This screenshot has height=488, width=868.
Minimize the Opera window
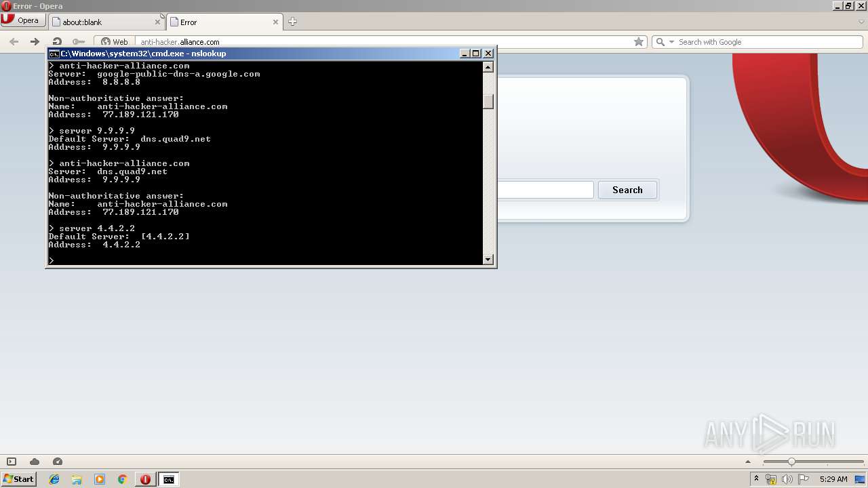click(837, 6)
